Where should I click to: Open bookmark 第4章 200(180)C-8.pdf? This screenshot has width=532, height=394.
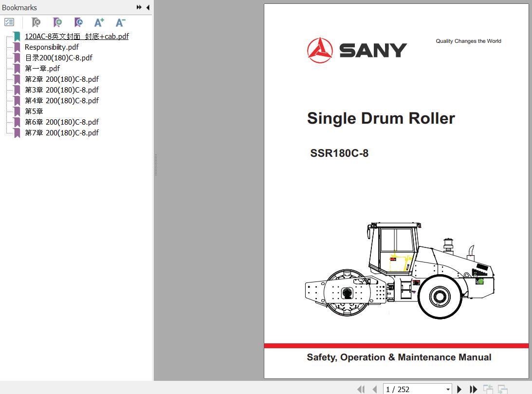tap(62, 100)
